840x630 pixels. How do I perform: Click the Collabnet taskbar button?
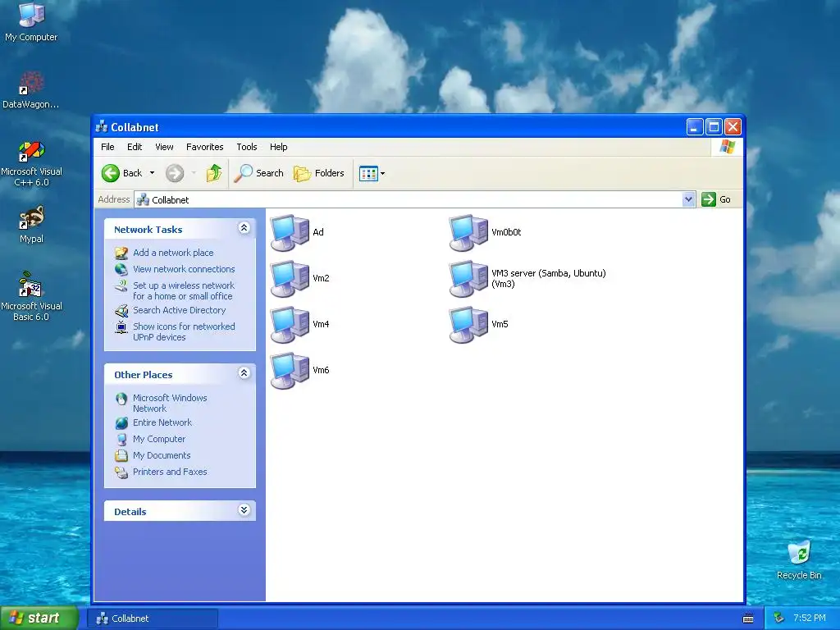point(153,619)
